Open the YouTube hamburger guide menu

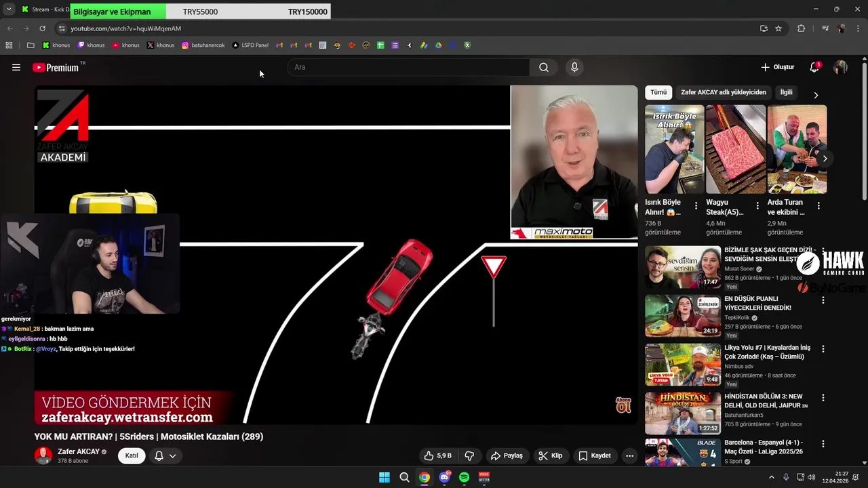point(16,67)
